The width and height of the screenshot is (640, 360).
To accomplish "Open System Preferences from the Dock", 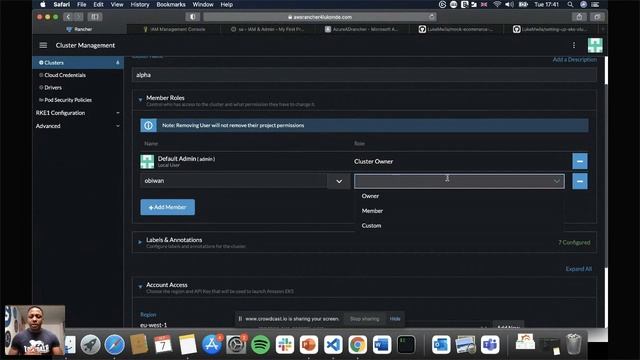I will click(x=236, y=345).
